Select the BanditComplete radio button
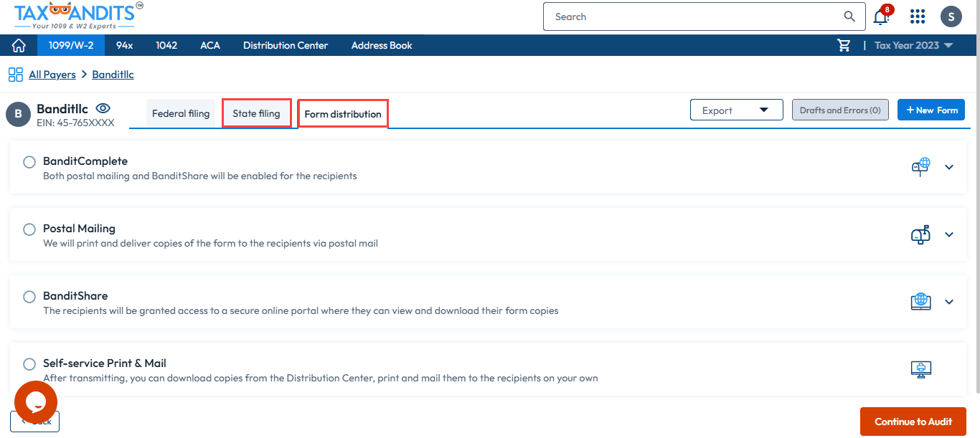 (x=29, y=162)
